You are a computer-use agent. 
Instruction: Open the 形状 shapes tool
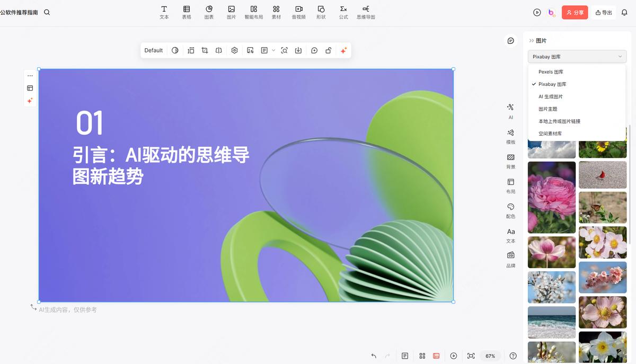coord(321,12)
